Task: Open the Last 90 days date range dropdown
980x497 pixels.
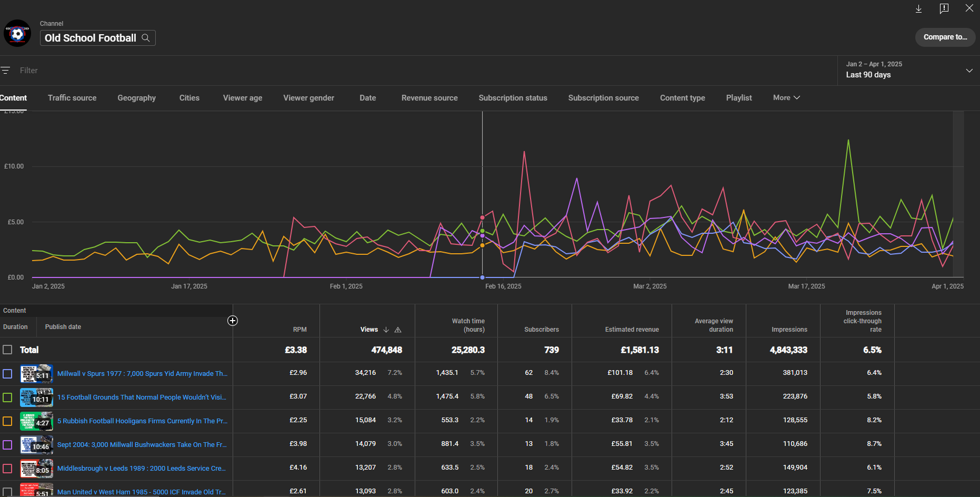Action: [x=908, y=70]
